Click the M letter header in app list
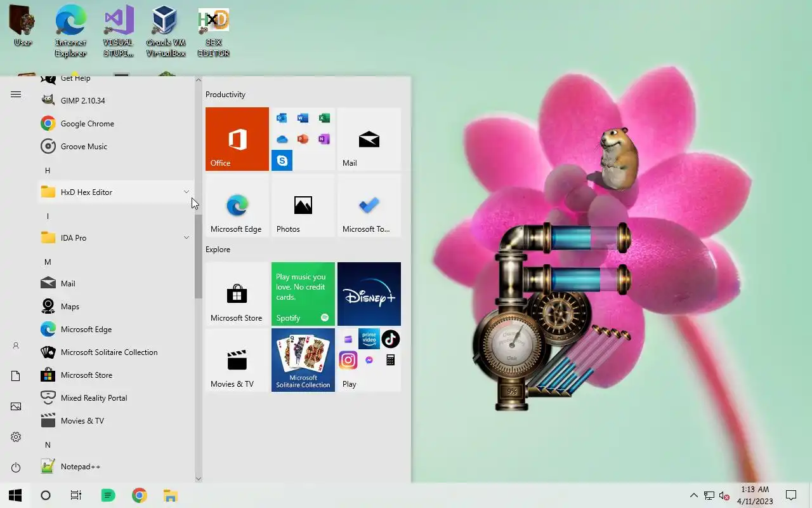Screen dimensions: 812x508 pyautogui.click(x=48, y=262)
